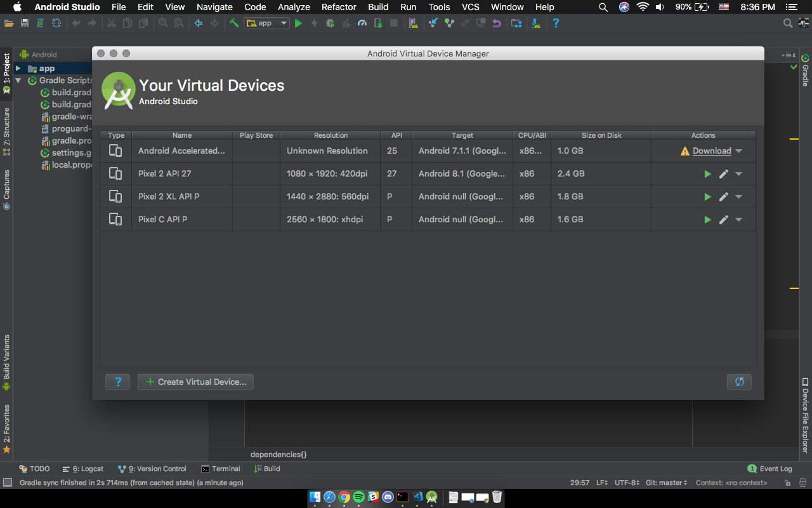This screenshot has height=508, width=812.
Task: Launch the Android Profiler from the toolbar
Action: 362,23
